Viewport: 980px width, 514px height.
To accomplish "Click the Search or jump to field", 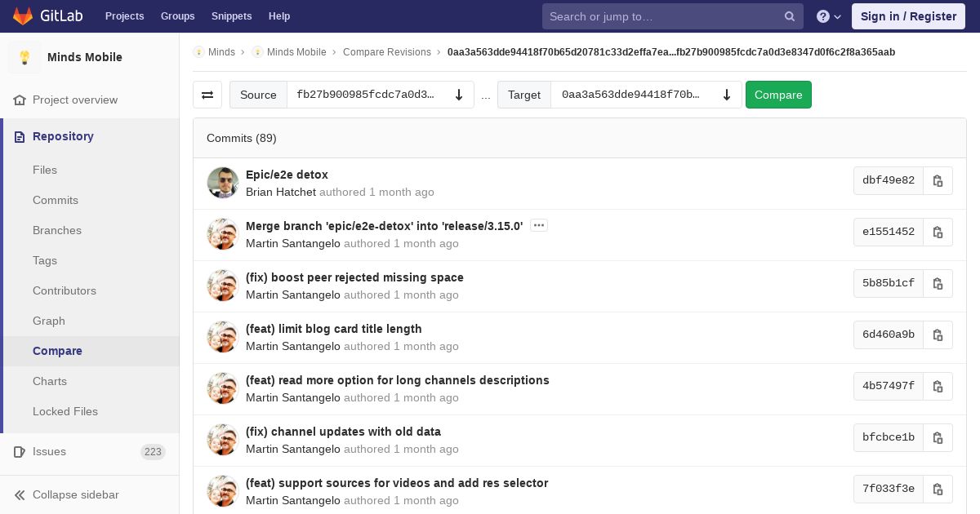I will (x=661, y=16).
